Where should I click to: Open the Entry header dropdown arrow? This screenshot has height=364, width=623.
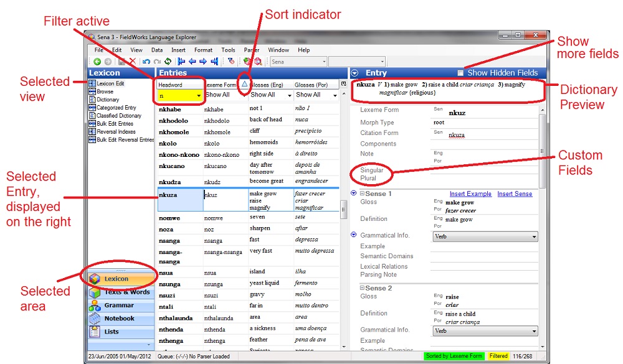pyautogui.click(x=354, y=73)
